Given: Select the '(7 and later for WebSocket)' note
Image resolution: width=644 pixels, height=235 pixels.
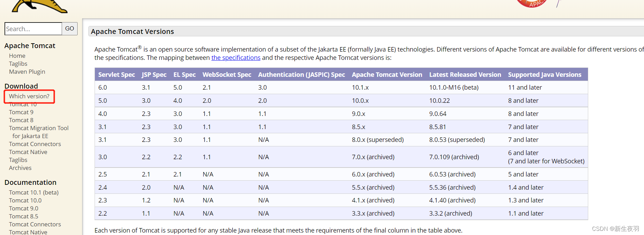Looking at the screenshot, I should [546, 161].
